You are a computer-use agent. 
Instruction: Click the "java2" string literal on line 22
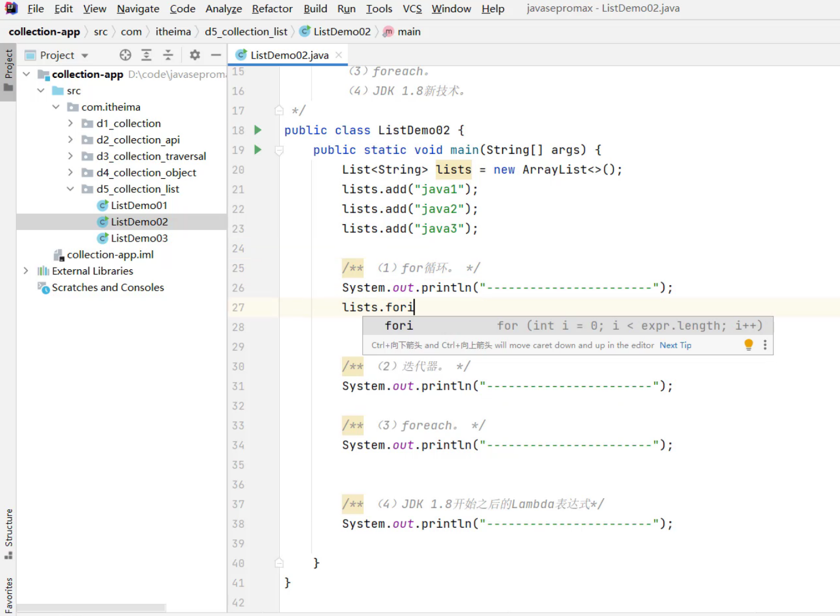coord(439,209)
